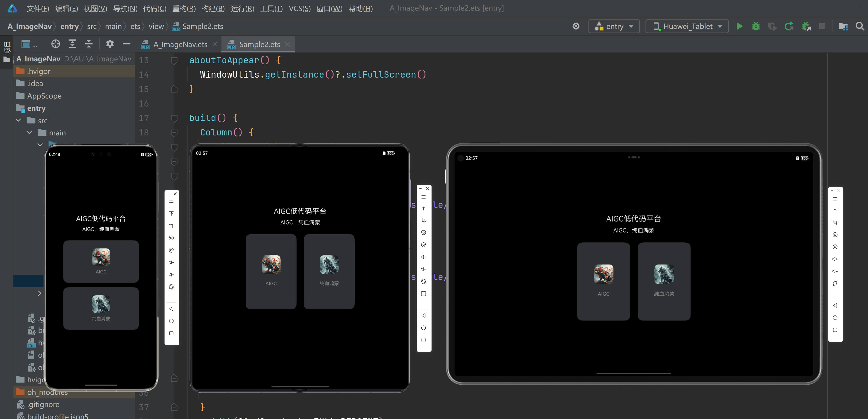Click the phone emulator back triangle button
The height and width of the screenshot is (419, 868).
tap(171, 308)
